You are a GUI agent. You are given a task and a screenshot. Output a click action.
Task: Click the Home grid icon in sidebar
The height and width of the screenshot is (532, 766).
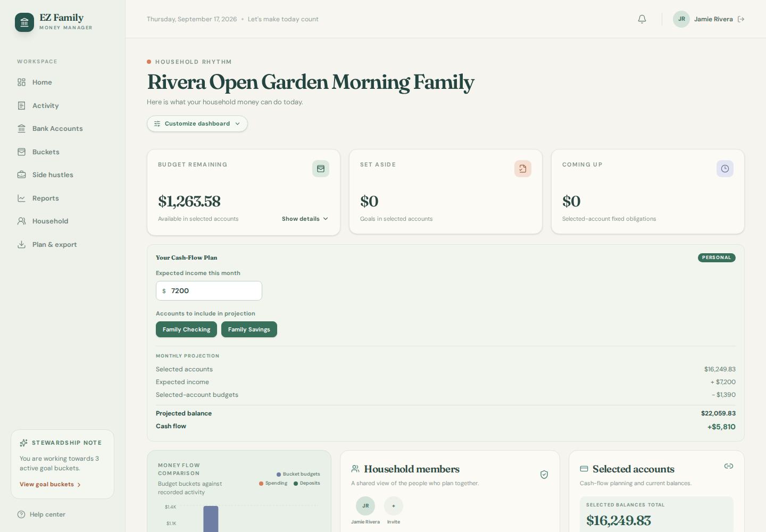point(21,82)
